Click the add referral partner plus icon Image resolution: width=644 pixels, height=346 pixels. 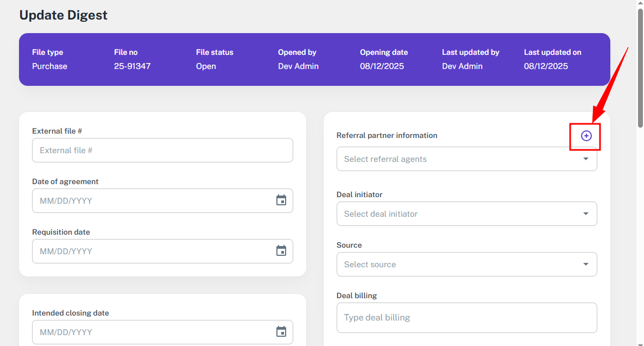(x=586, y=136)
